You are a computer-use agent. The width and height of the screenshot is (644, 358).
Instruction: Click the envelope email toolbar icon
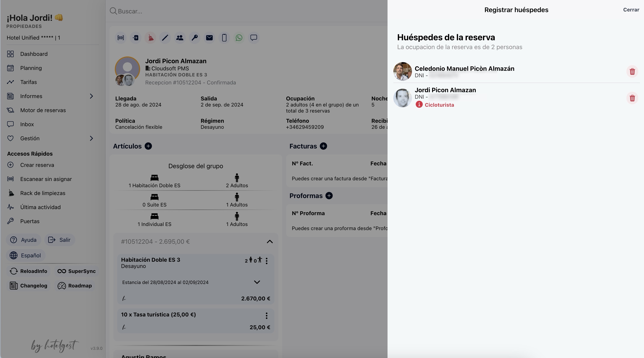pyautogui.click(x=209, y=38)
